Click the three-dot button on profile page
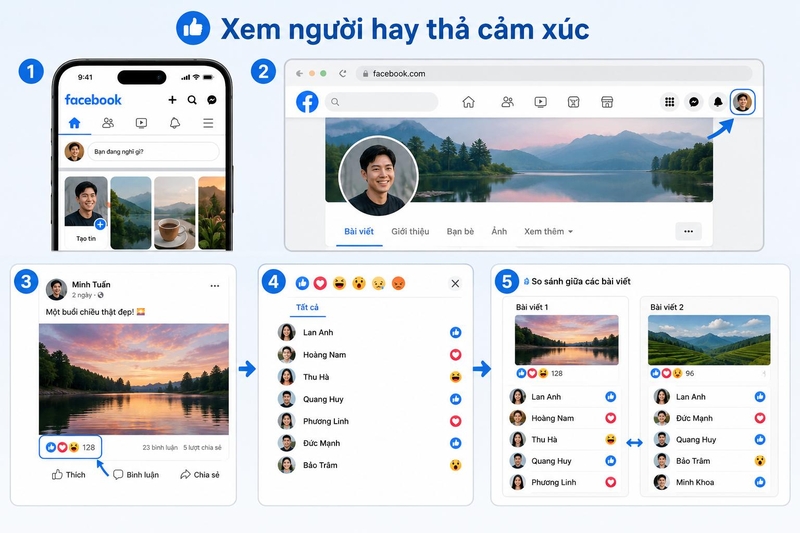This screenshot has height=533, width=800. 688,231
